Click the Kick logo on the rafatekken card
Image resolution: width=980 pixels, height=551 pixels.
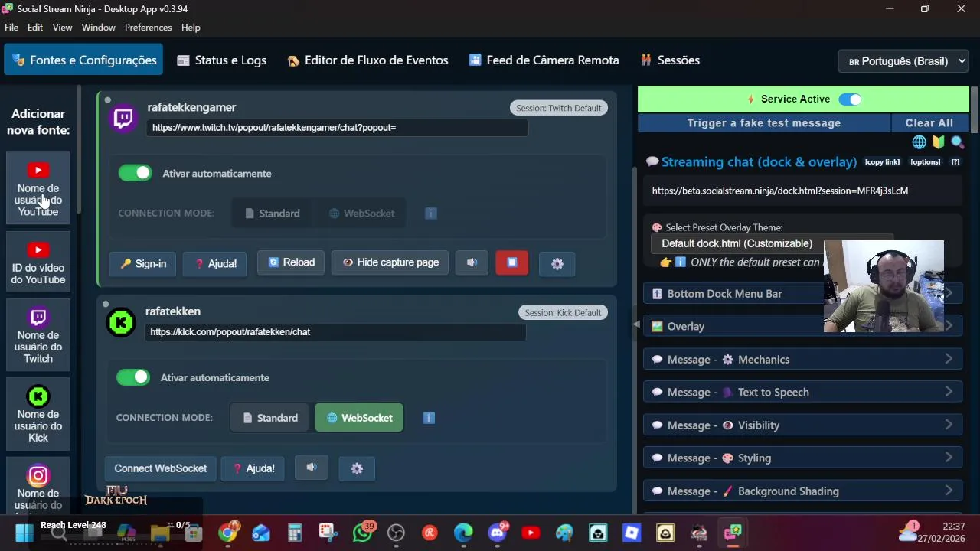pos(120,322)
